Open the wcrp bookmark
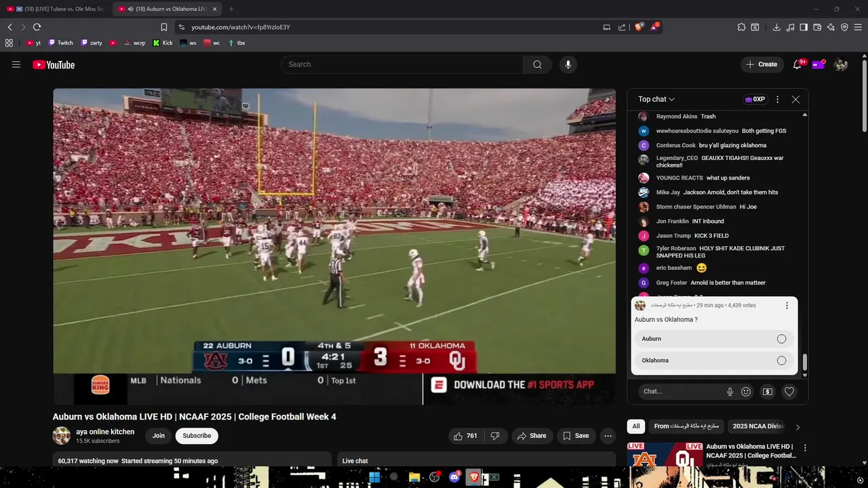The image size is (868, 488). 134,43
